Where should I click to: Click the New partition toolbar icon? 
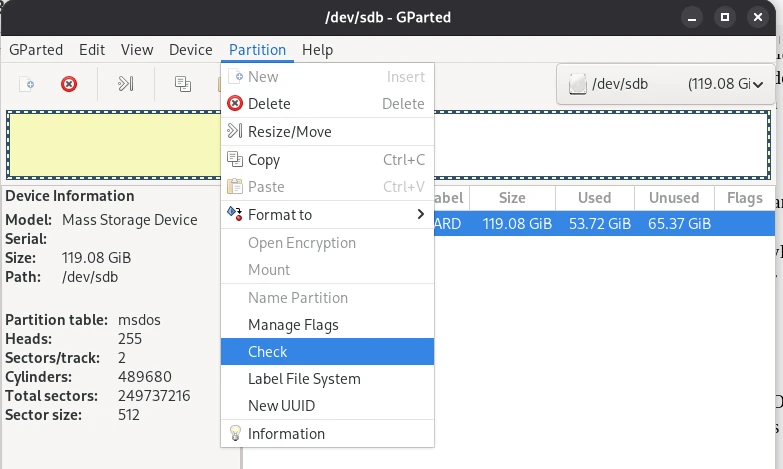[x=28, y=84]
